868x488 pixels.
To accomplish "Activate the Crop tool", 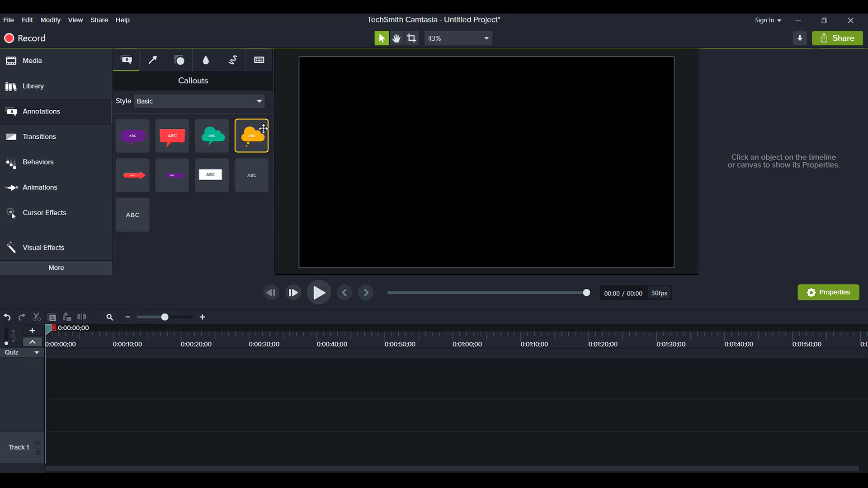I will (x=412, y=38).
